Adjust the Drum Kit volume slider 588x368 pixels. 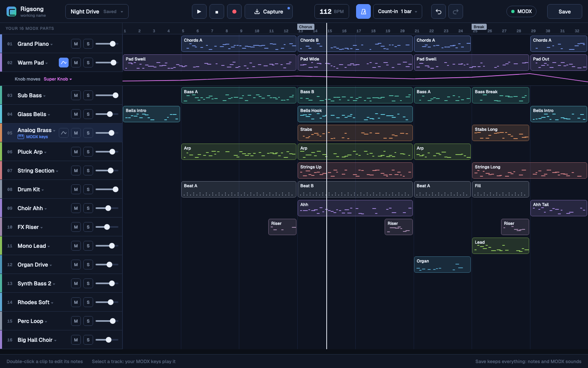pyautogui.click(x=107, y=189)
